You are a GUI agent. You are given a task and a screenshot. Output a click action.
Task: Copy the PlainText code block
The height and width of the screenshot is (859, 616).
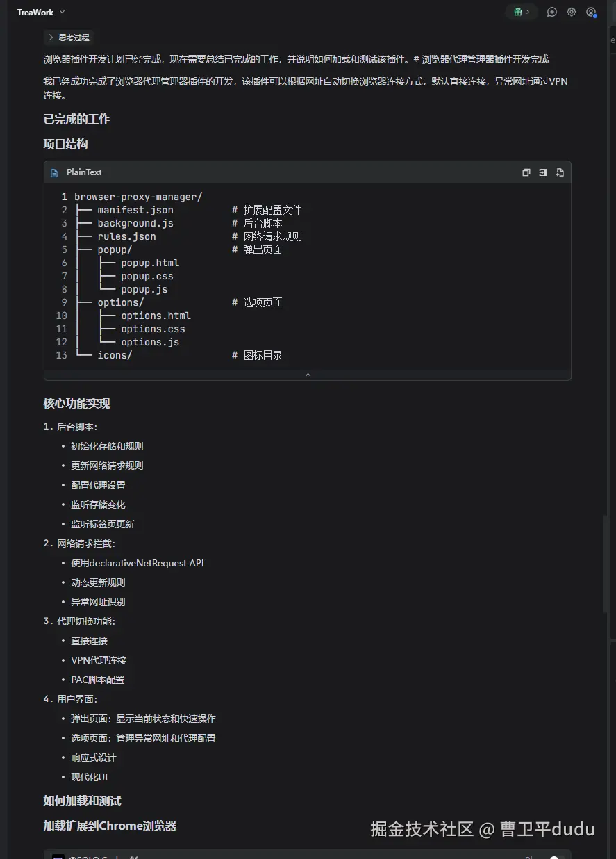coord(526,172)
